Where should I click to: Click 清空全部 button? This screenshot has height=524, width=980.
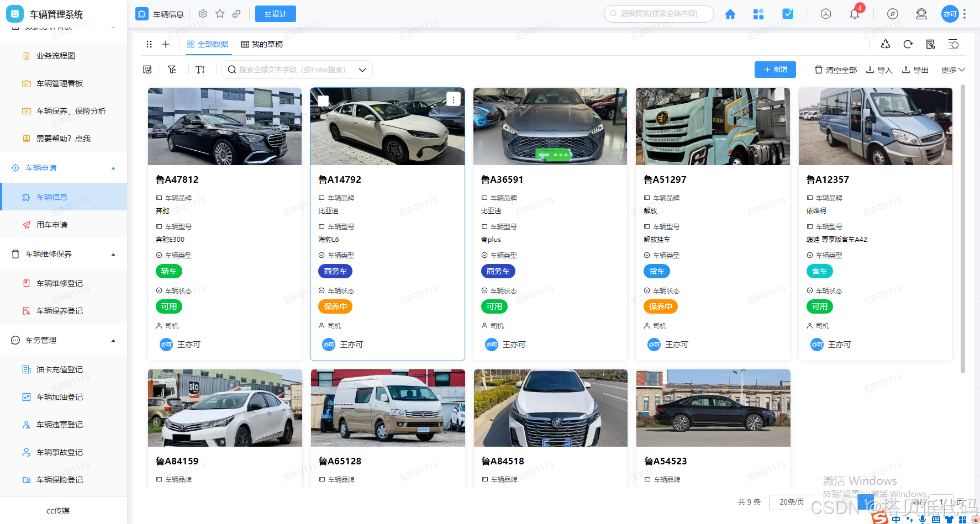coord(836,70)
